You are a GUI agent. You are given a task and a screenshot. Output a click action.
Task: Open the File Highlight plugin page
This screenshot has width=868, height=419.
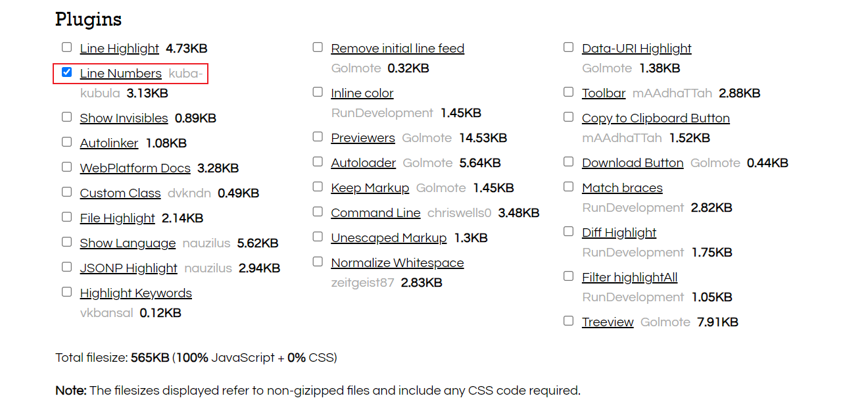click(117, 218)
